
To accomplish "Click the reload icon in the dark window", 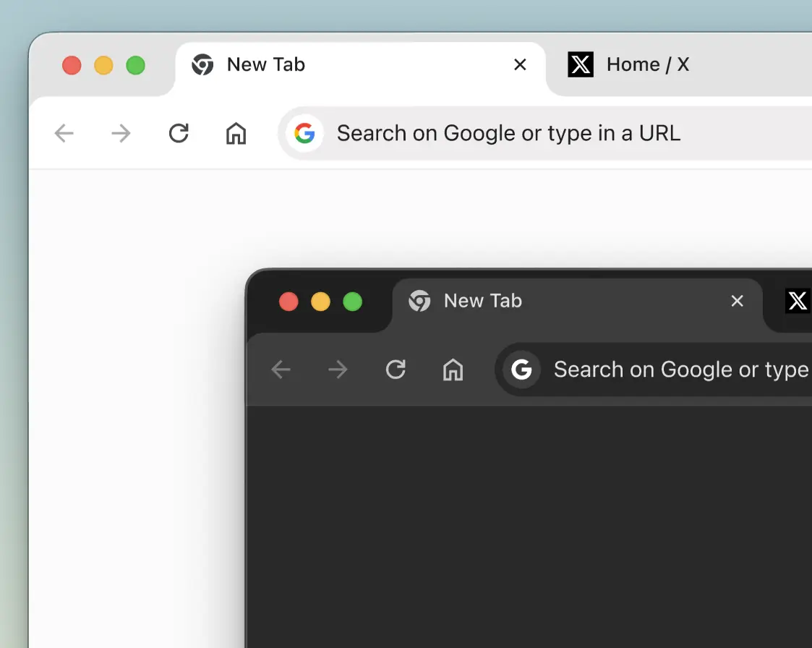I will [396, 370].
